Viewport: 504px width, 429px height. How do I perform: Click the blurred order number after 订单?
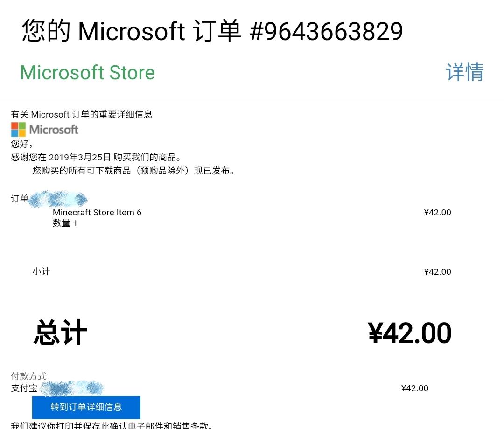[x=58, y=199]
